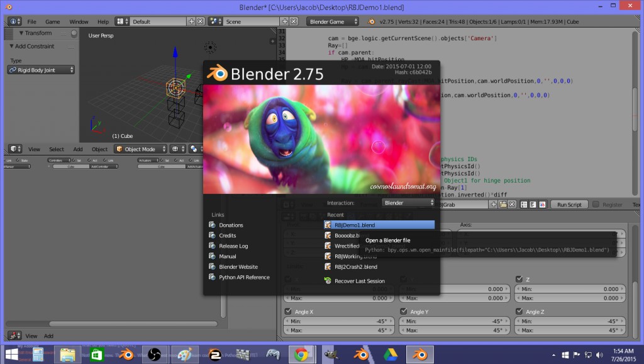Unlink the Default screen layout via X icon
The height and width of the screenshot is (364, 644).
[x=201, y=21]
